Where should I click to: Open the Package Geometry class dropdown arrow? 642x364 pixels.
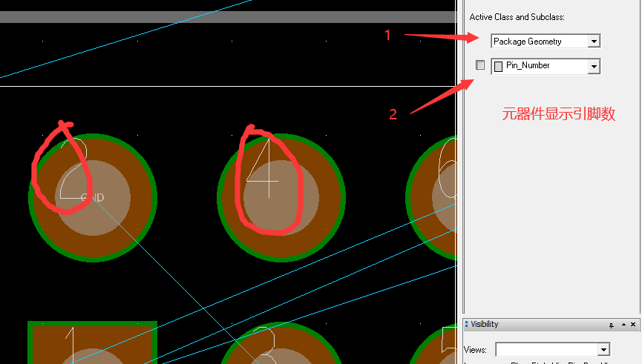(593, 42)
